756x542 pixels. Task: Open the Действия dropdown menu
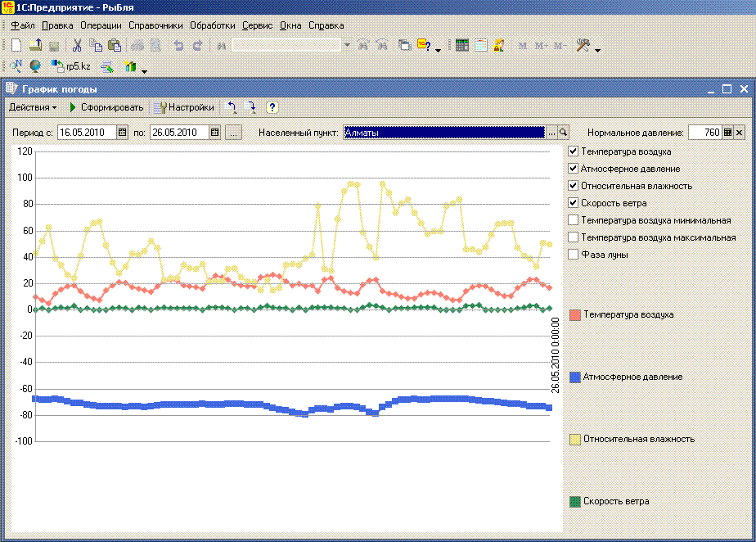tap(33, 107)
